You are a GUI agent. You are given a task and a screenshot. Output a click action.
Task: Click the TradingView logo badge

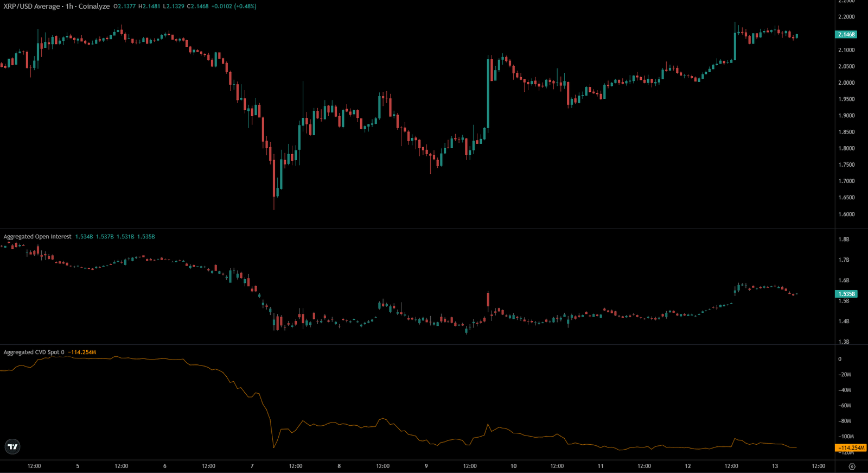pos(12,446)
